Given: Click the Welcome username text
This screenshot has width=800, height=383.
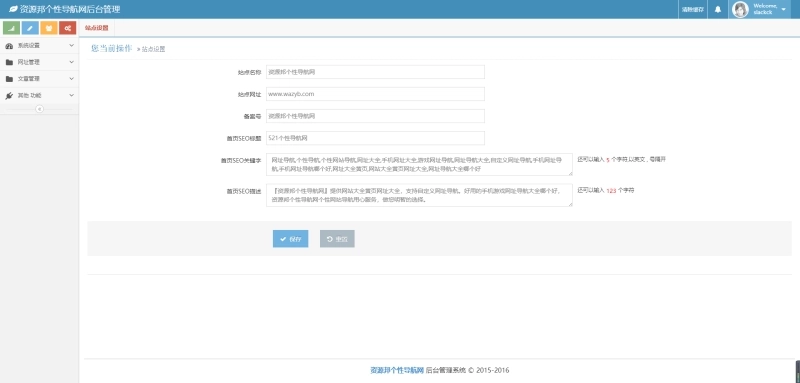Looking at the screenshot, I should point(765,9).
